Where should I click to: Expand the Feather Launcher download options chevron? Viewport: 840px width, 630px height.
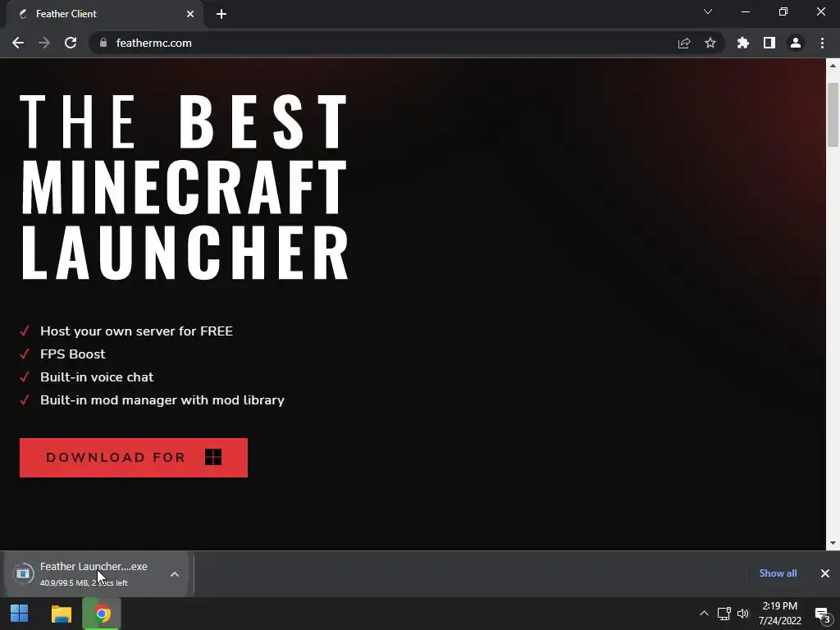pyautogui.click(x=175, y=574)
